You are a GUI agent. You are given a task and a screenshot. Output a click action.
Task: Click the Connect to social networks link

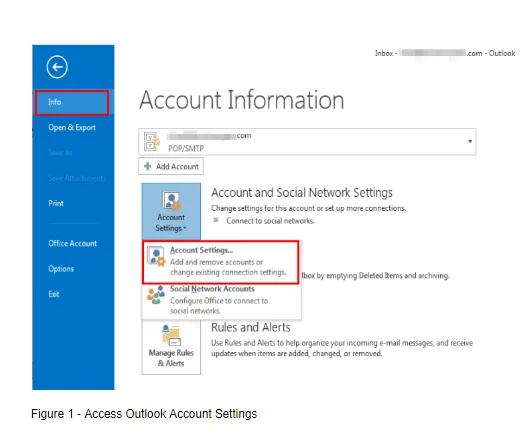(270, 221)
